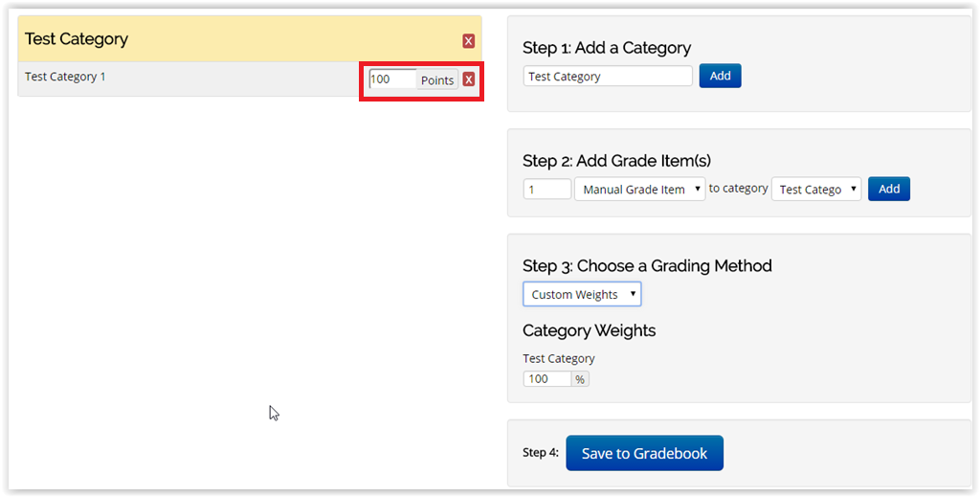Delete the Test Category header with red X
The image size is (980, 497).
coord(468,41)
